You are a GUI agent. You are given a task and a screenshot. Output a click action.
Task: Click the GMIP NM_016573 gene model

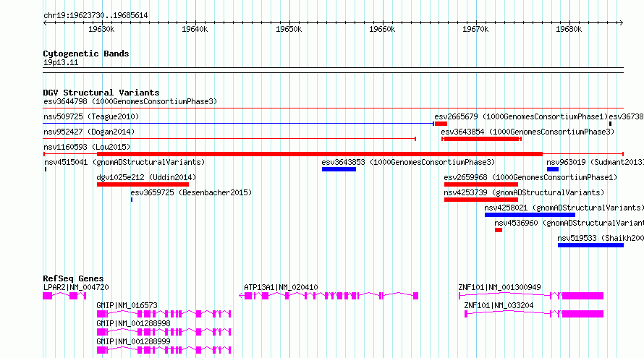tap(164, 314)
